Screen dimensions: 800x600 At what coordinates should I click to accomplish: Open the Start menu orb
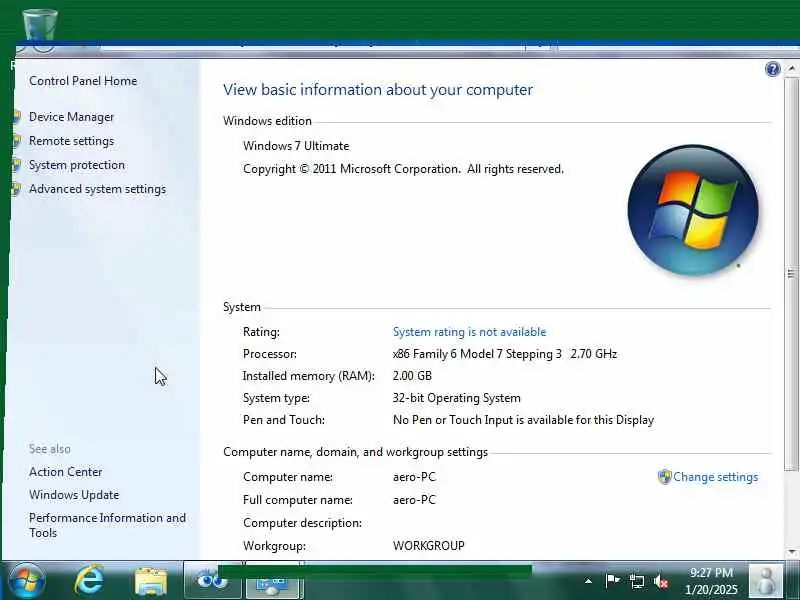(26, 581)
